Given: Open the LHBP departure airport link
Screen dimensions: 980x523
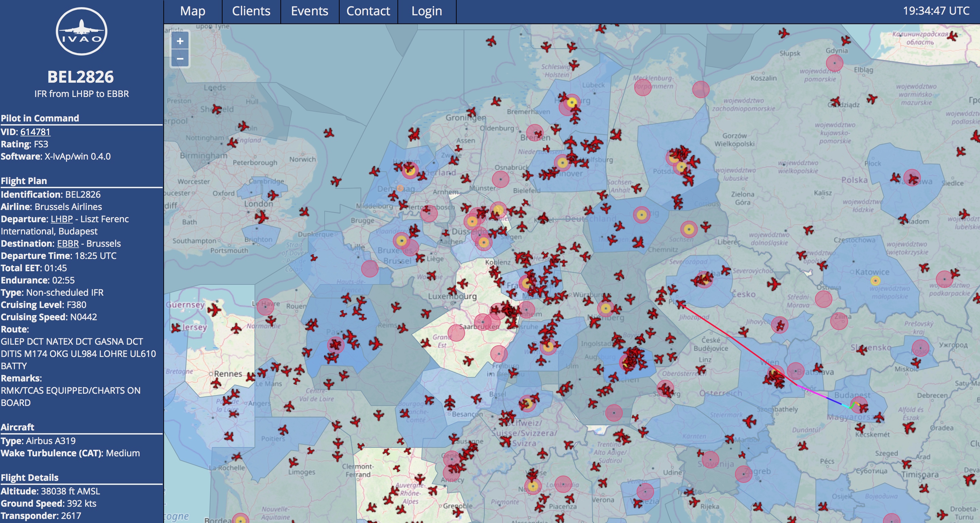Looking at the screenshot, I should click(62, 219).
